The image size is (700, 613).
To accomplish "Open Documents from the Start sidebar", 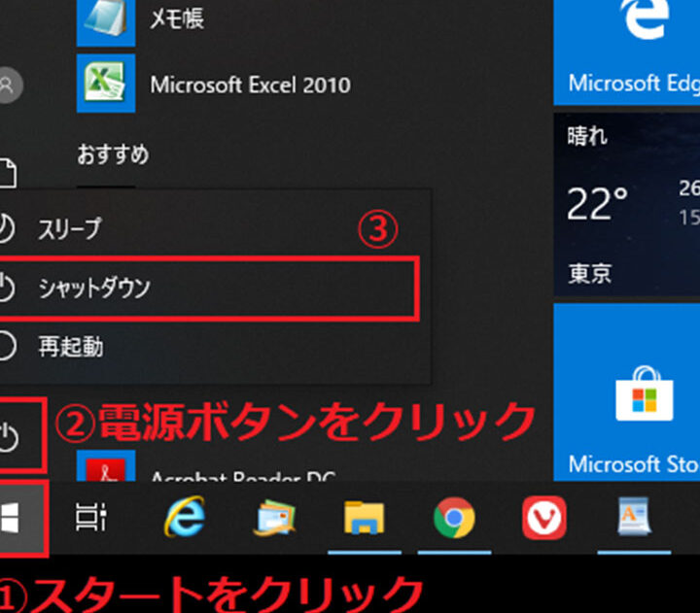I will pos(8,175).
